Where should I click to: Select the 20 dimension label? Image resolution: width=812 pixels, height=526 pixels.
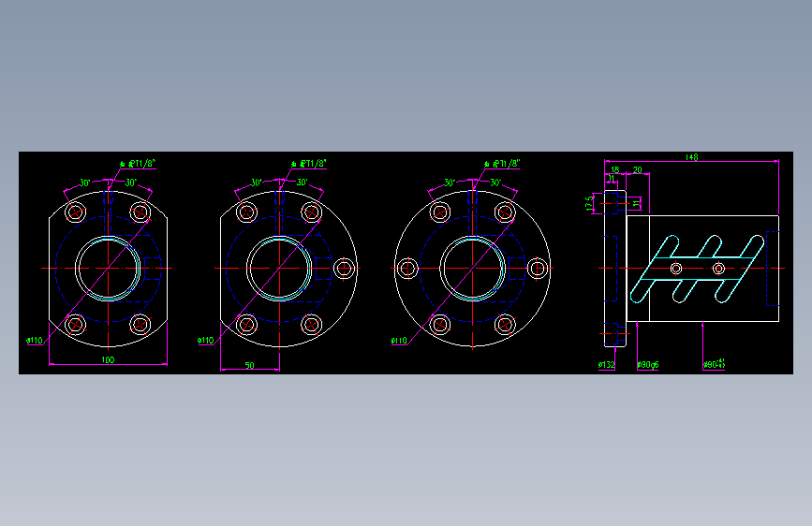pos(638,169)
